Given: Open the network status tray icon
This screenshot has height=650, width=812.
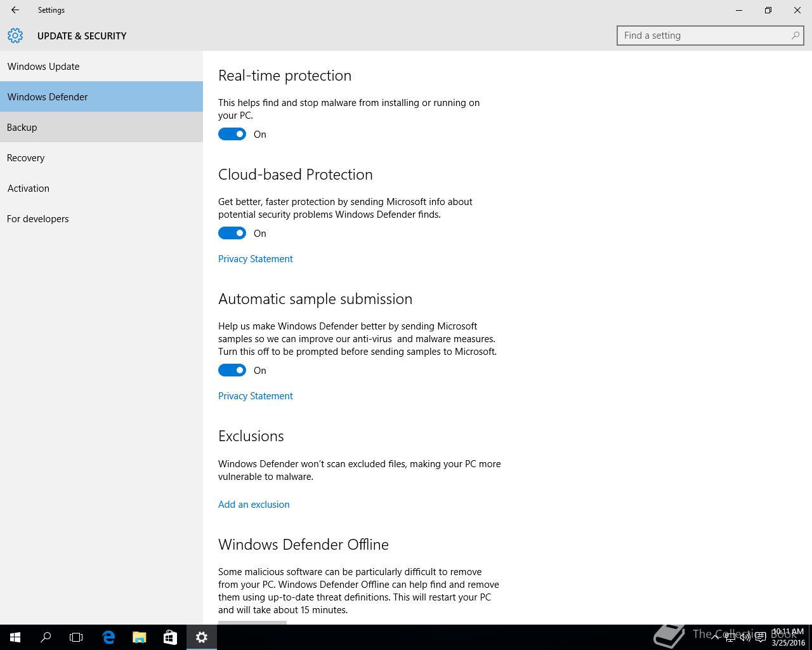Looking at the screenshot, I should (x=730, y=637).
